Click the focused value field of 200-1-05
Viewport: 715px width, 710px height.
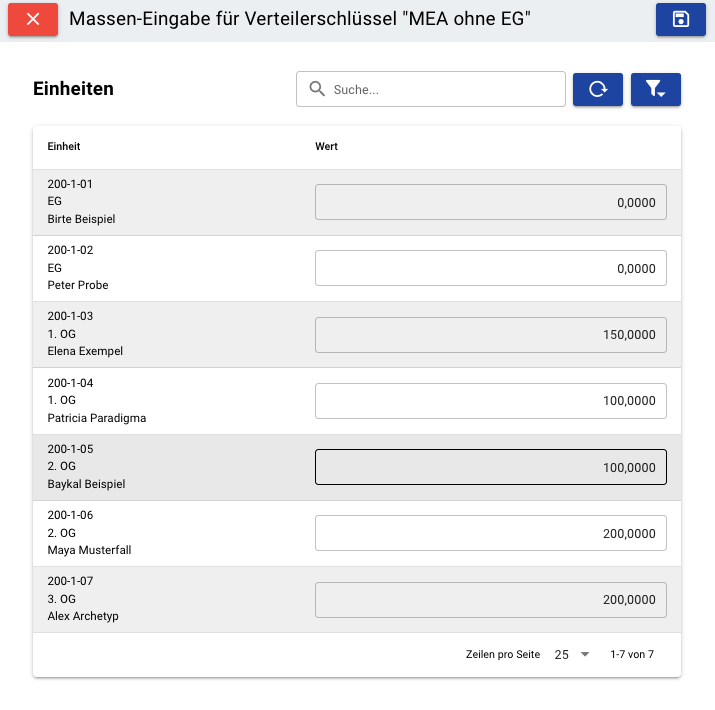tap(491, 467)
